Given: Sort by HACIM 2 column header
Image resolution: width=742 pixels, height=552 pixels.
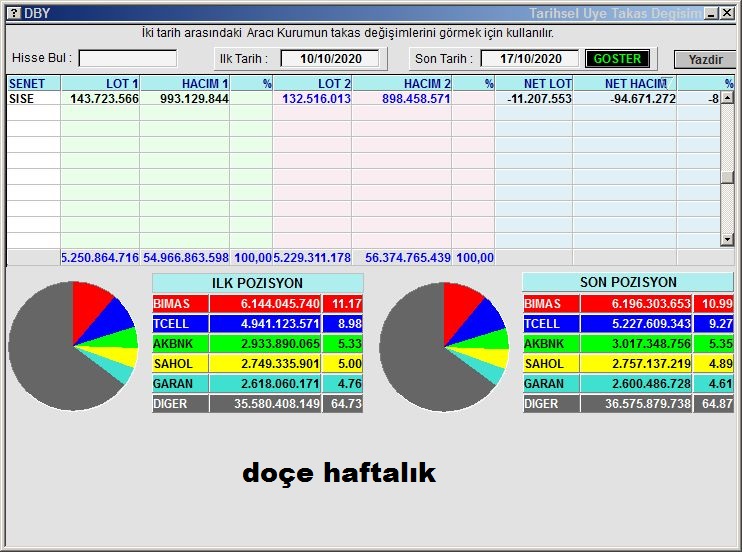Looking at the screenshot, I should [x=402, y=83].
